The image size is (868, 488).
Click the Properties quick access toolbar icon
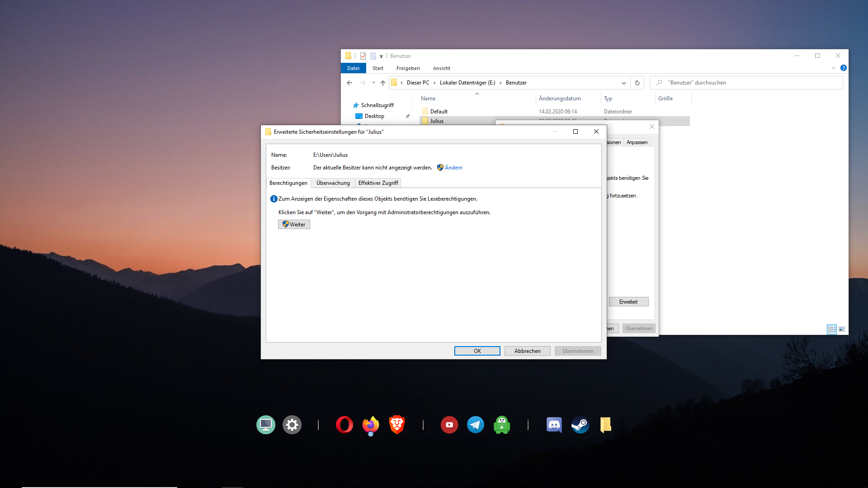363,56
